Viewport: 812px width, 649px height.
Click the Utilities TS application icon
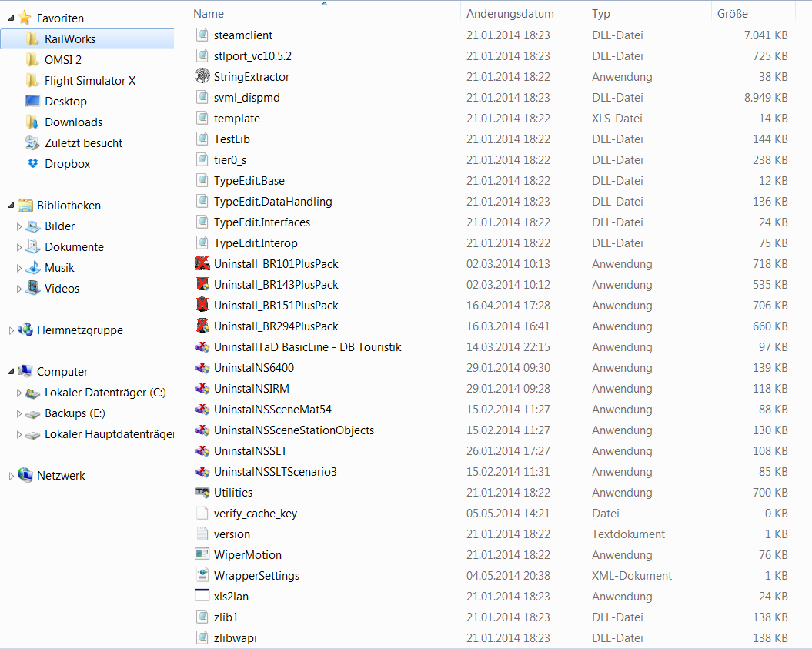click(x=202, y=492)
